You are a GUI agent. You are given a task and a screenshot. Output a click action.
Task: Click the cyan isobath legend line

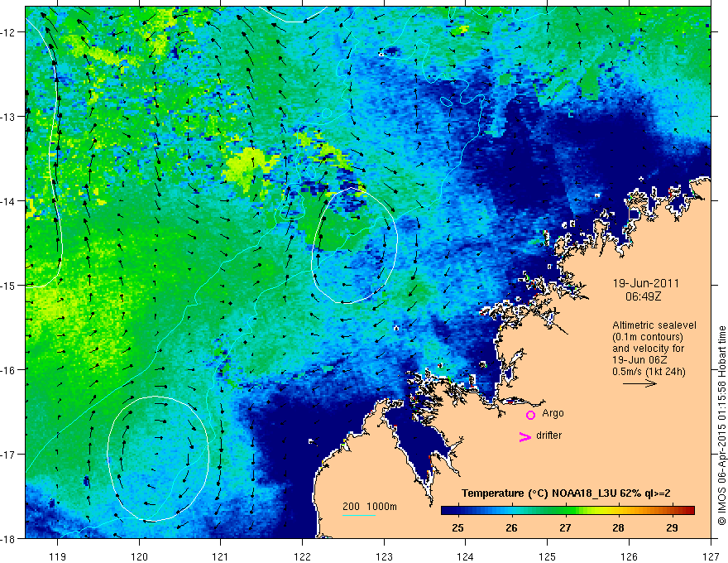coord(359,515)
